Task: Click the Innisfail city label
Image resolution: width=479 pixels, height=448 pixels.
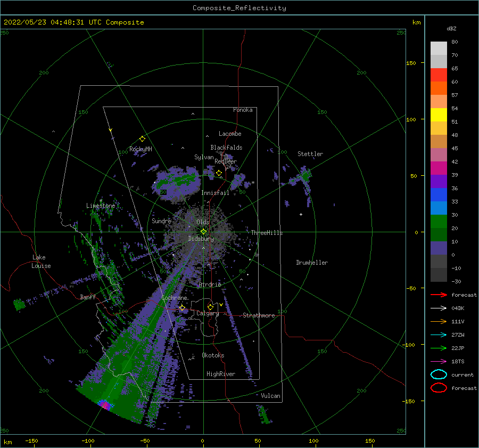Action: coord(215,193)
